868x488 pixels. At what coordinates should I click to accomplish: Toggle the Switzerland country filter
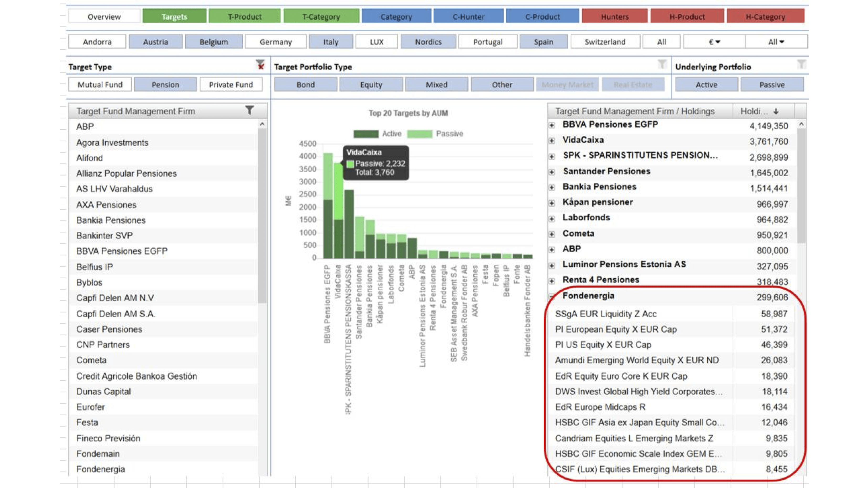click(605, 42)
